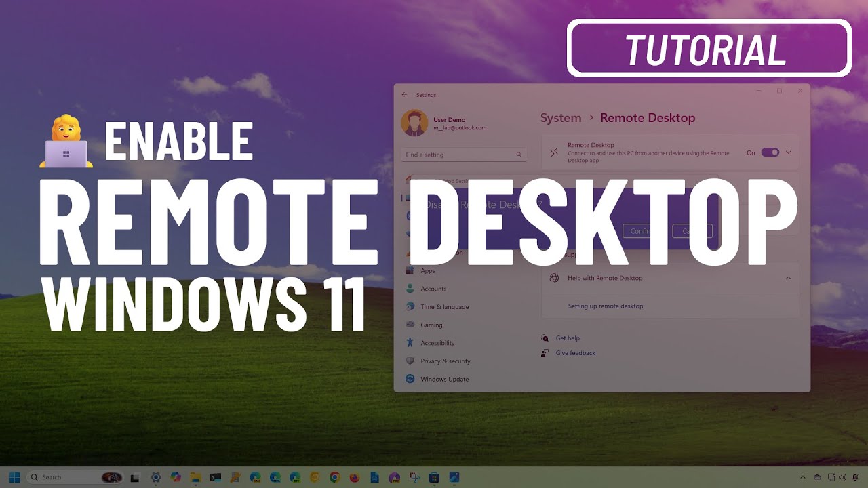The image size is (868, 488).
Task: Collapse the Help with Remote Desktop section
Action: pos(788,278)
